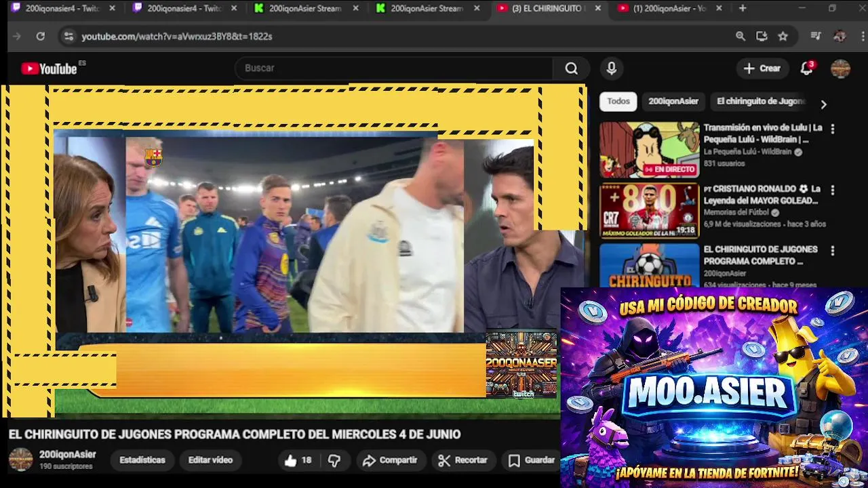
Task: Reload the page with the refresh icon
Action: tap(41, 36)
